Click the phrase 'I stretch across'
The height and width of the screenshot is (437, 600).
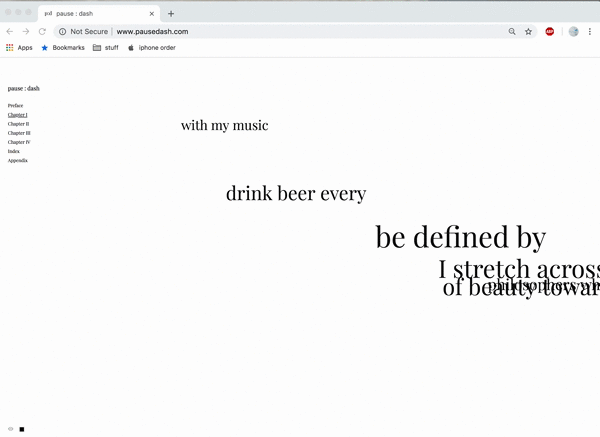[x=519, y=269]
